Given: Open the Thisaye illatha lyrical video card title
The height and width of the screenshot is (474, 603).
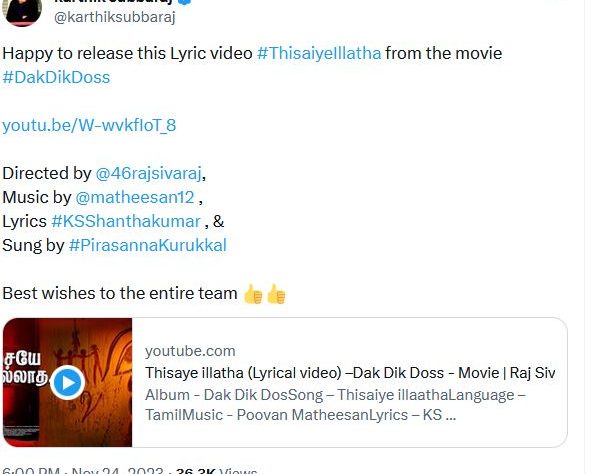Looking at the screenshot, I should click(350, 373).
